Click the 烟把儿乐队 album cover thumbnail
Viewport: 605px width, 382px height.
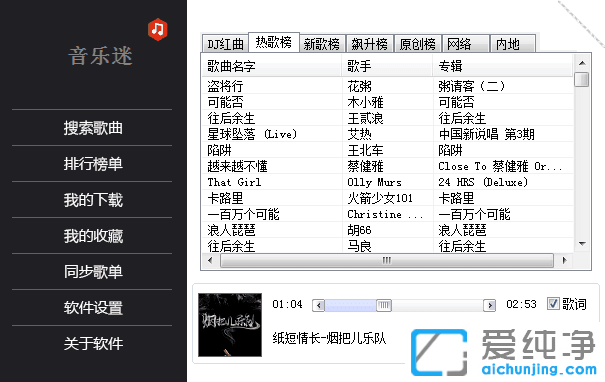[x=230, y=325]
